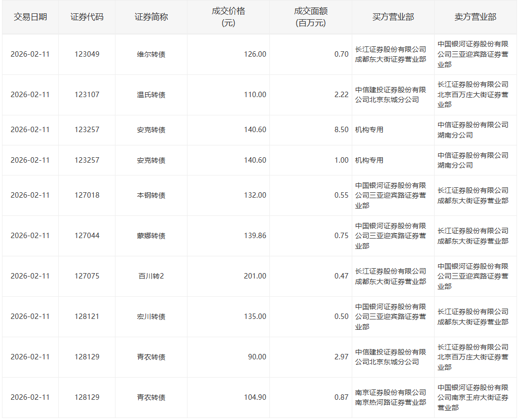Viewport: 518px width, 420px height.
Task: Click 机构专用 buyer in 8.50 row
Action: point(369,130)
